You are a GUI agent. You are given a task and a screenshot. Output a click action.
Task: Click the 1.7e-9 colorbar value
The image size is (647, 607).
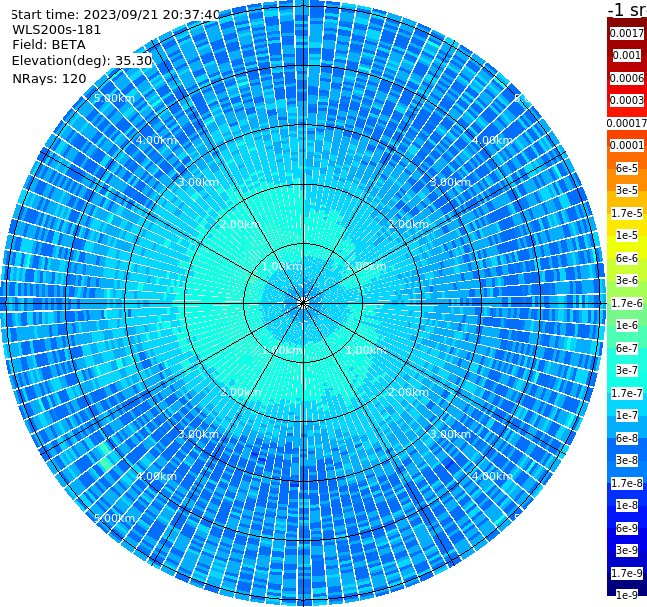click(627, 573)
